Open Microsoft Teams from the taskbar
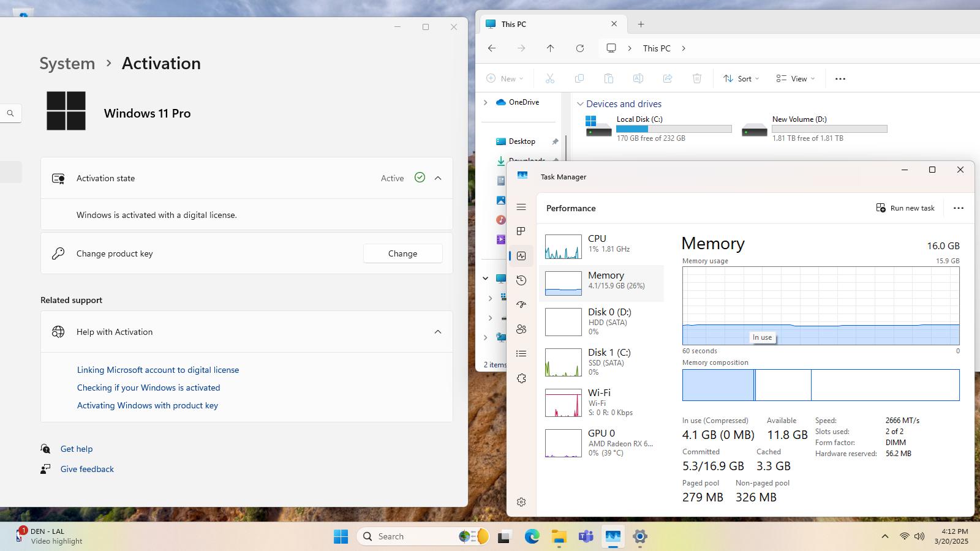This screenshot has height=551, width=980. (586, 537)
